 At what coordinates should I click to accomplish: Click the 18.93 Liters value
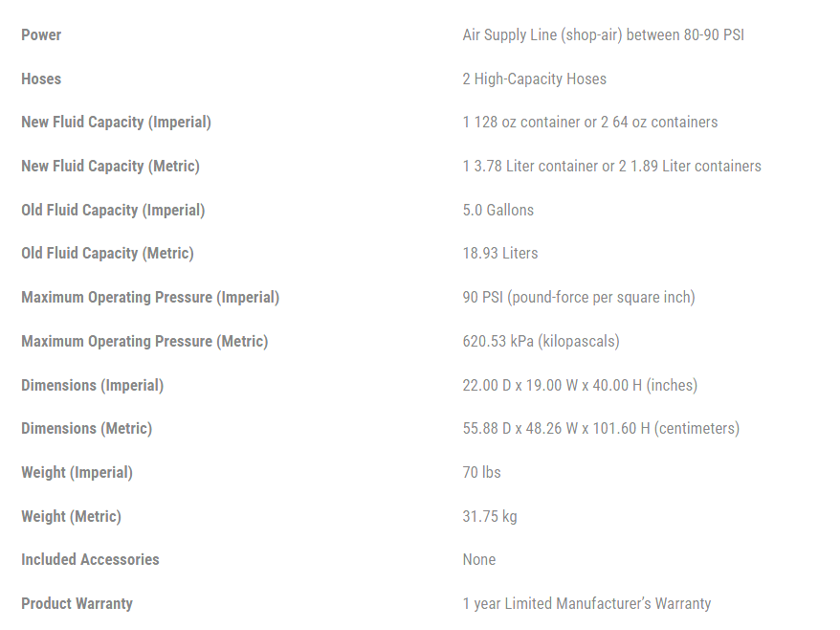click(499, 254)
